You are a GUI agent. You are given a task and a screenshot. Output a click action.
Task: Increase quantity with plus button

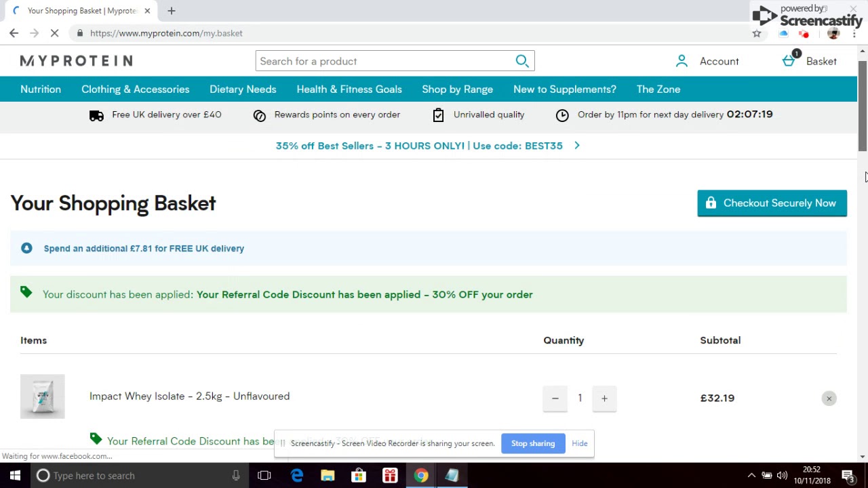click(x=604, y=399)
